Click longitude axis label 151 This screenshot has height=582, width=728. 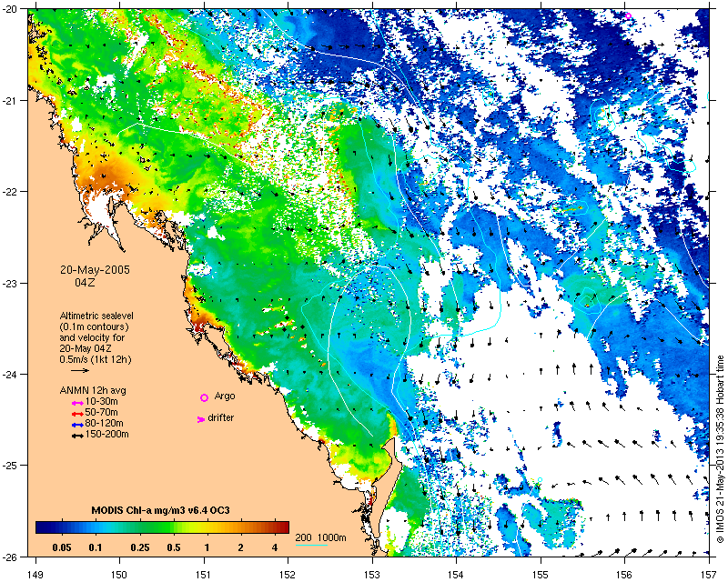204,576
